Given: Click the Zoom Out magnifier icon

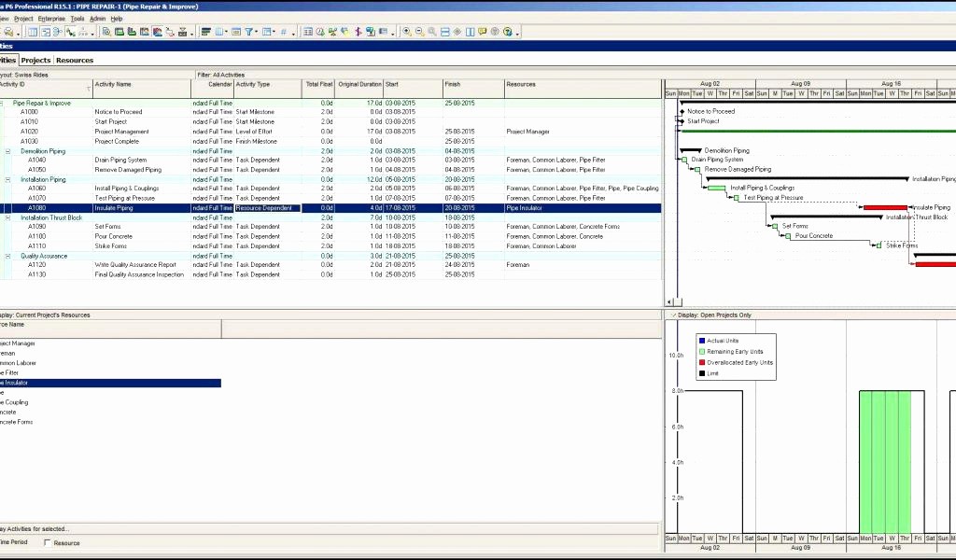Looking at the screenshot, I should [x=419, y=32].
